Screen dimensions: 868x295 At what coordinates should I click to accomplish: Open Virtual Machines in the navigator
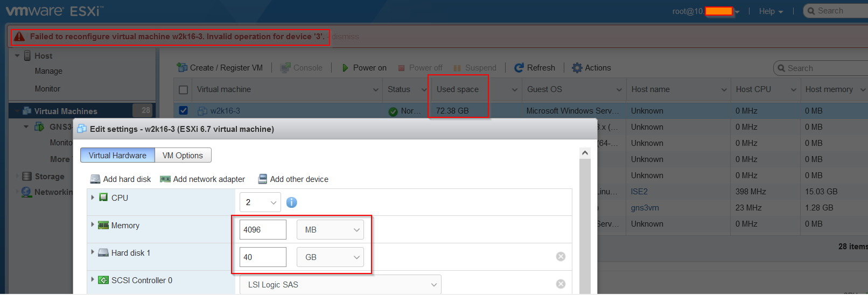click(x=66, y=111)
